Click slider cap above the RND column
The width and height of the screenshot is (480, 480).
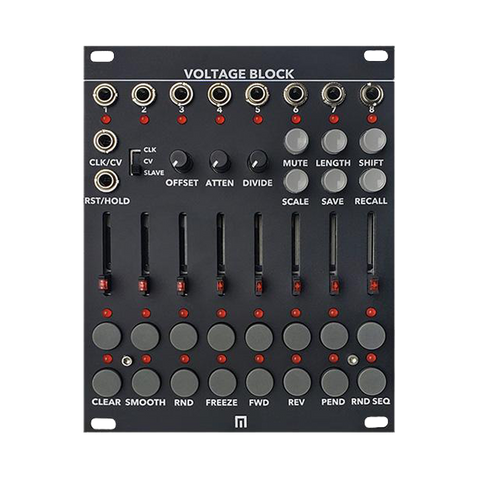182,286
